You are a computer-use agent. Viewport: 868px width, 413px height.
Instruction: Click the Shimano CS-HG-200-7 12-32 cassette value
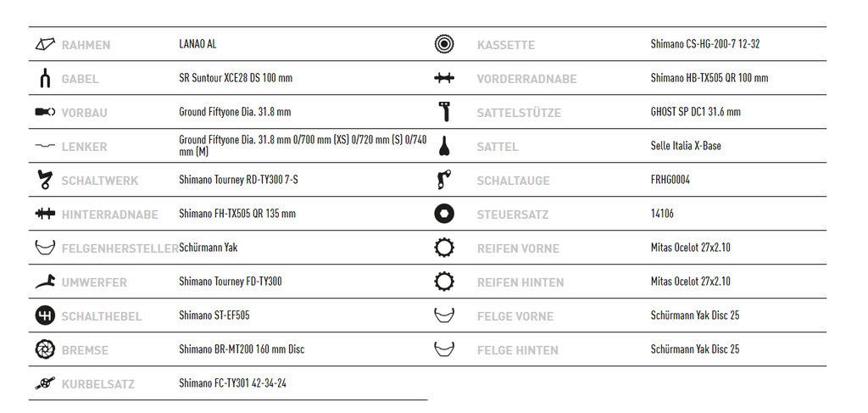704,44
